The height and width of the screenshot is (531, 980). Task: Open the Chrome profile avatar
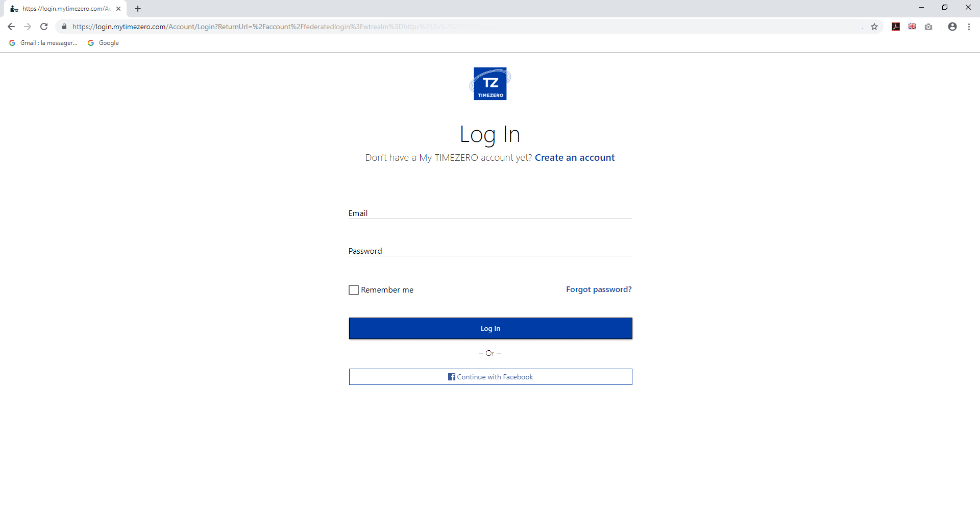tap(952, 27)
